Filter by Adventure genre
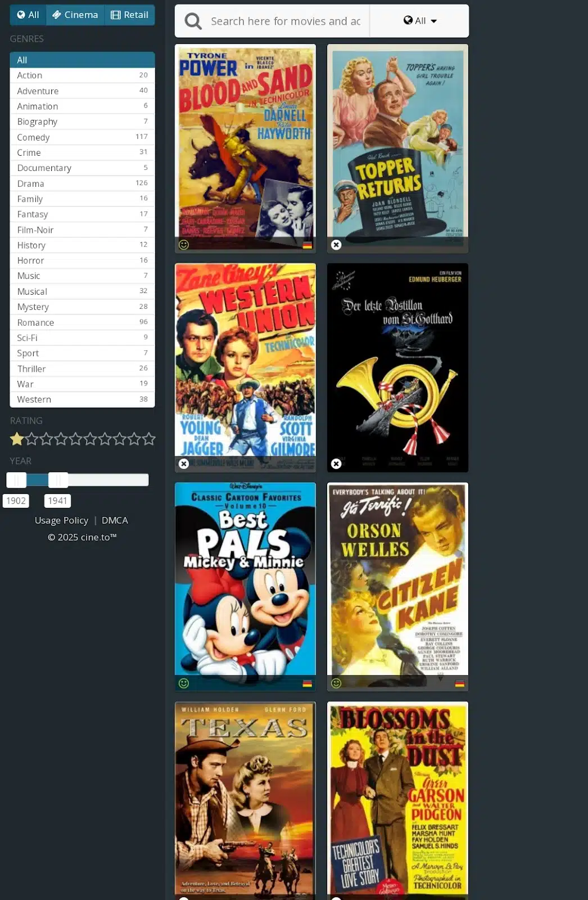The height and width of the screenshot is (900, 588). [x=82, y=91]
